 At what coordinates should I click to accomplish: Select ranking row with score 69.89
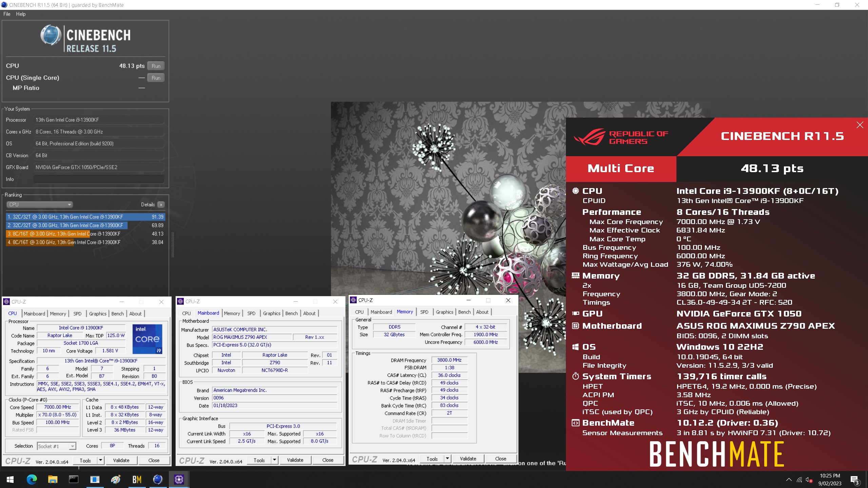[x=85, y=225]
